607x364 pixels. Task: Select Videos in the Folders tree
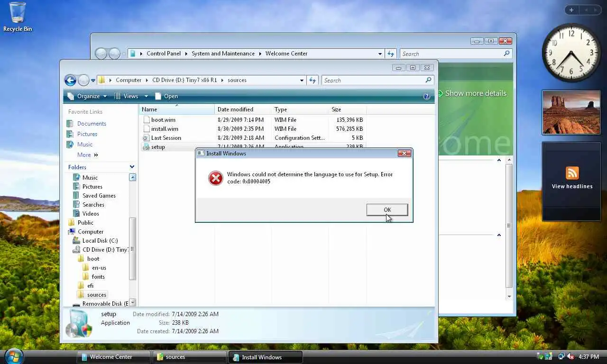[91, 214]
